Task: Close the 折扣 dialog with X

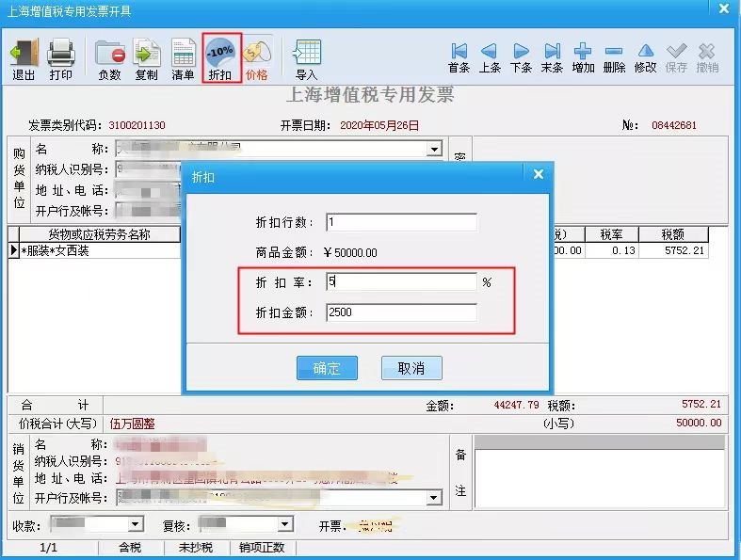Action: click(x=539, y=174)
